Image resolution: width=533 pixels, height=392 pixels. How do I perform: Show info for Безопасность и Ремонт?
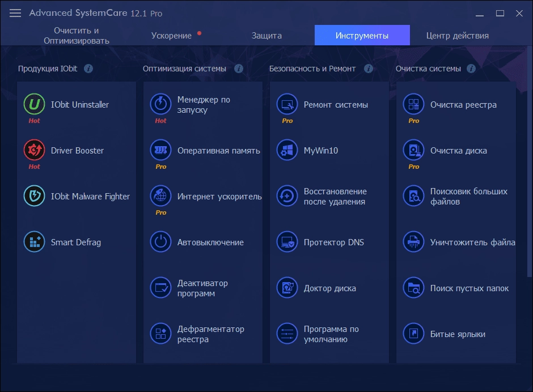(369, 69)
